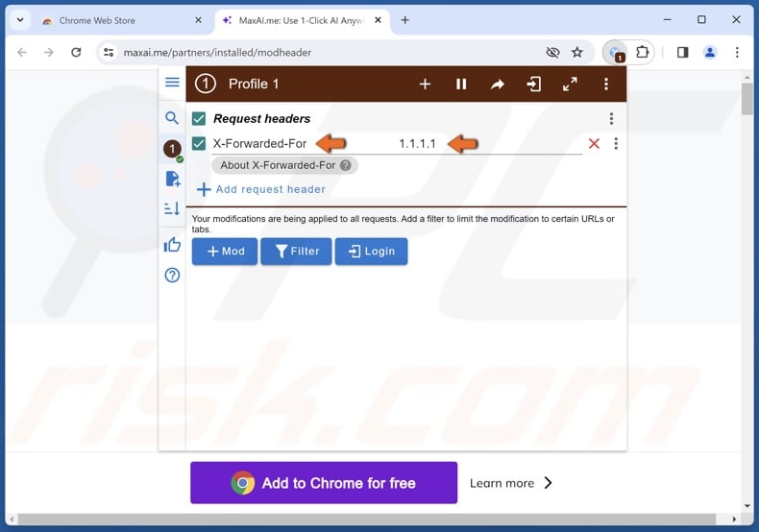The height and width of the screenshot is (532, 759).
Task: Select the MaxAI.me browser tab
Action: pyautogui.click(x=300, y=20)
